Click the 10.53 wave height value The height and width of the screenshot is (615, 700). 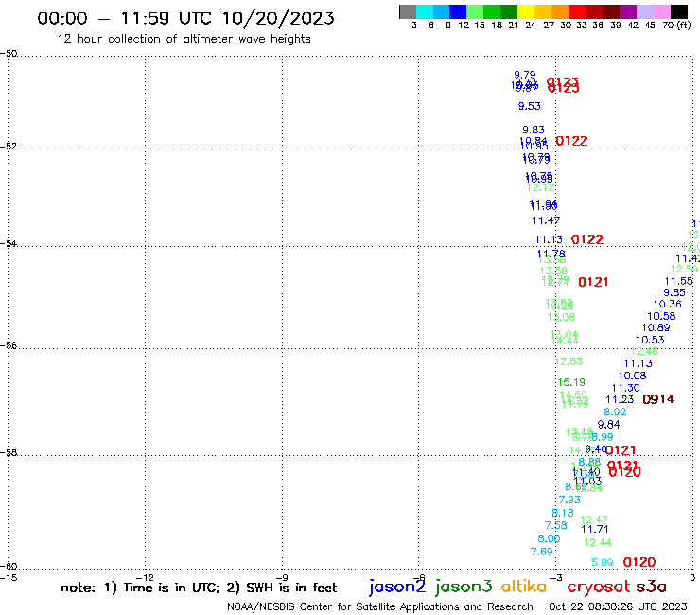coord(651,340)
